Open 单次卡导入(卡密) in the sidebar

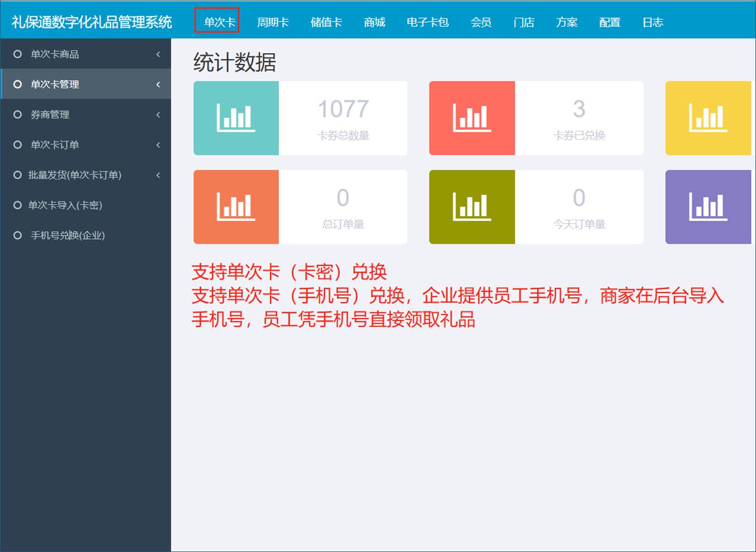point(65,205)
